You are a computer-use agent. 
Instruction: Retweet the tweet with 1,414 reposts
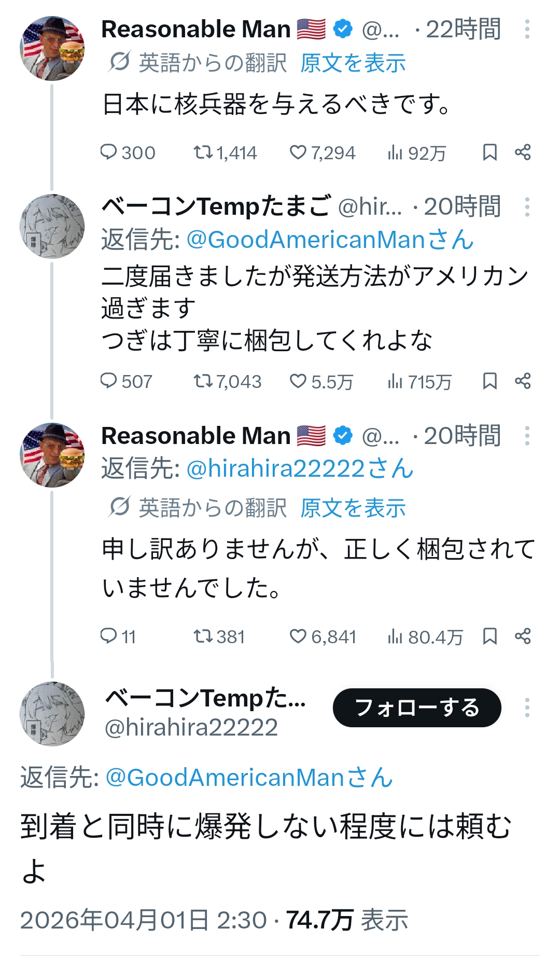pyautogui.click(x=203, y=153)
